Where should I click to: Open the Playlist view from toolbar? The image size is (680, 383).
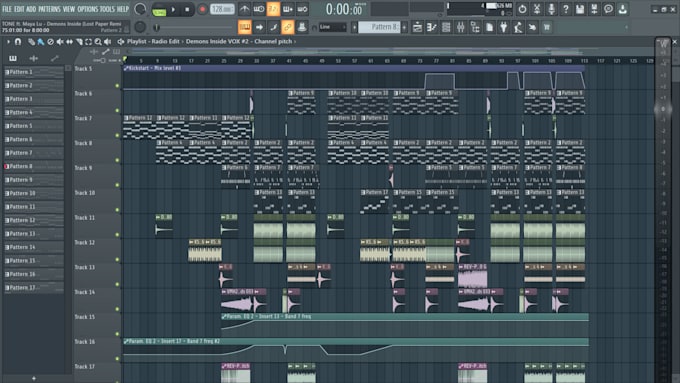pos(417,27)
